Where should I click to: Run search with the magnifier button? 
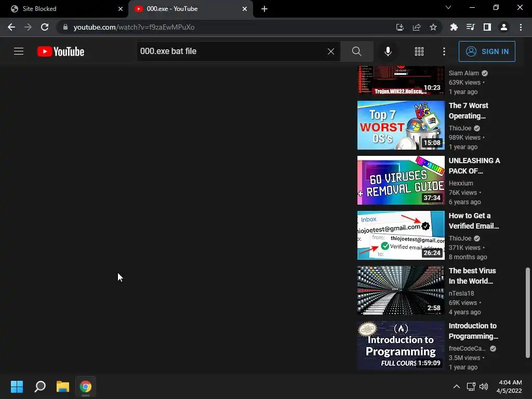tap(356, 51)
